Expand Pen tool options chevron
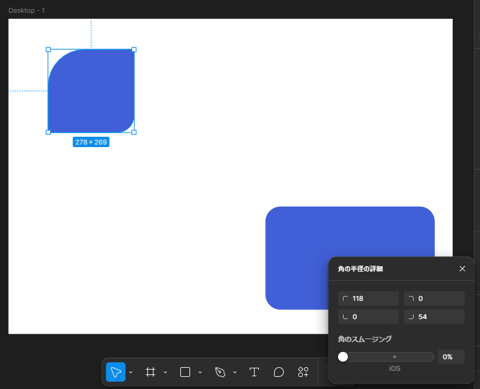Viewport: 480px width, 389px height. coord(235,372)
